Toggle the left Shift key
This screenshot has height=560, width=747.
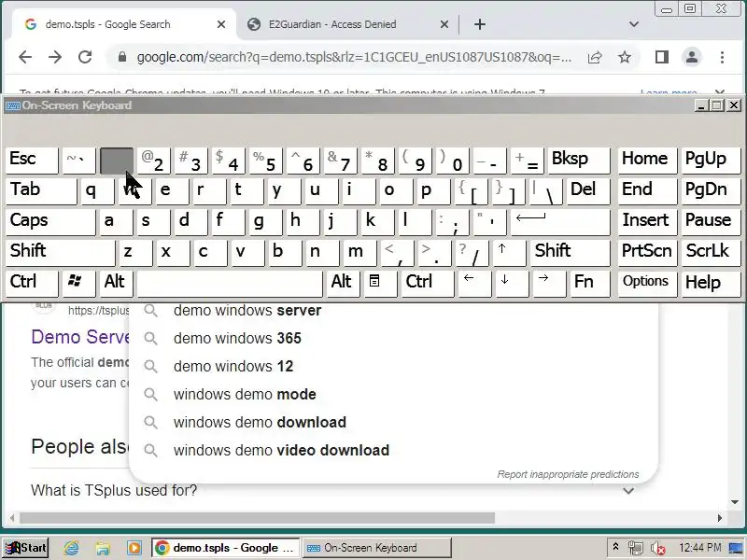click(x=61, y=252)
